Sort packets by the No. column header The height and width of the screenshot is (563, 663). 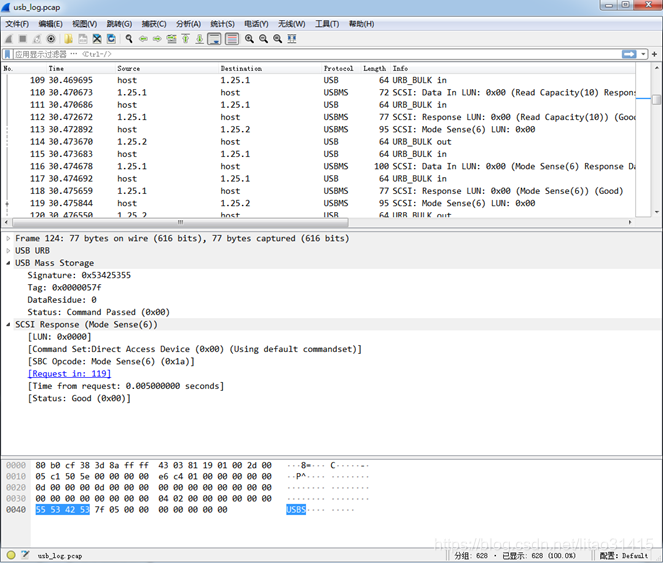tap(24, 69)
